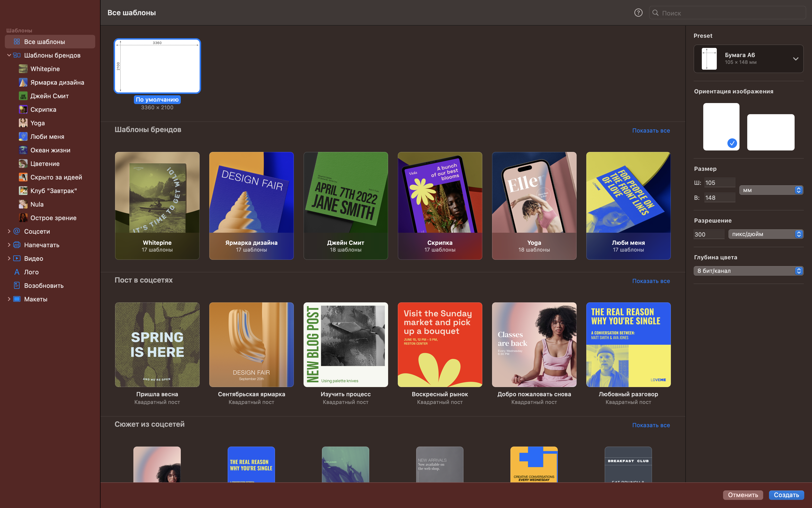Screen dimensions: 812x508
Task: Open the Скрипка brand template card
Action: (440, 206)
